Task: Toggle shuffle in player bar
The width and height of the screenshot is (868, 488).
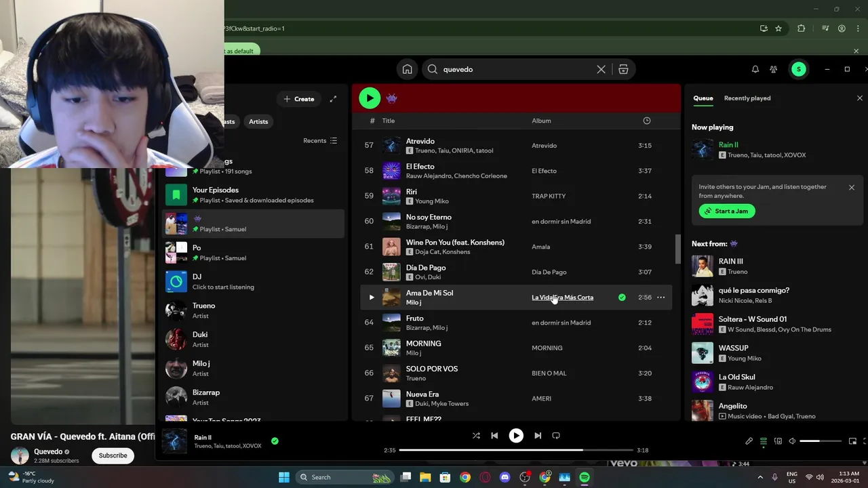Action: point(476,436)
